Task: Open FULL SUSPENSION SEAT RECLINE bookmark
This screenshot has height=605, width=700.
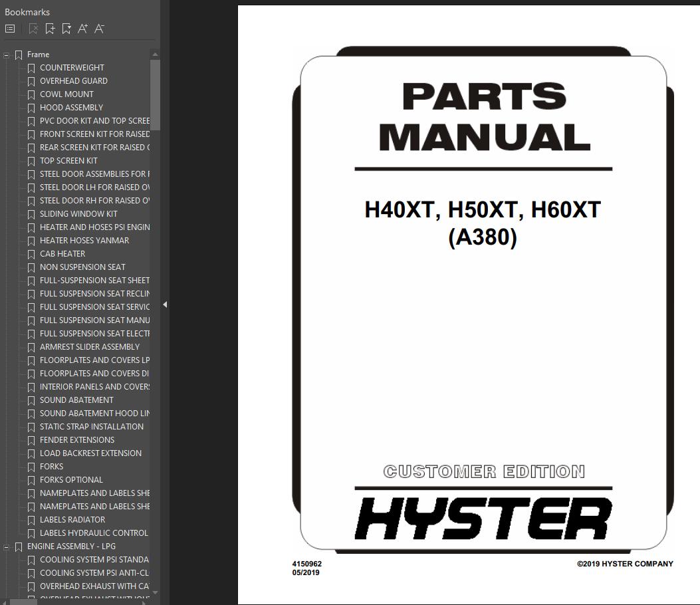Action: 94,294
